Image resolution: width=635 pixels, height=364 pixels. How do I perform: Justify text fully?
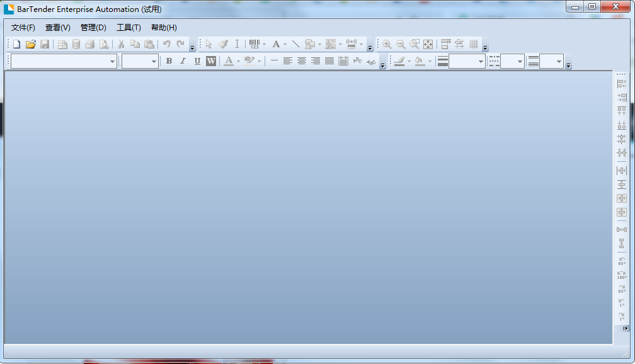(329, 61)
